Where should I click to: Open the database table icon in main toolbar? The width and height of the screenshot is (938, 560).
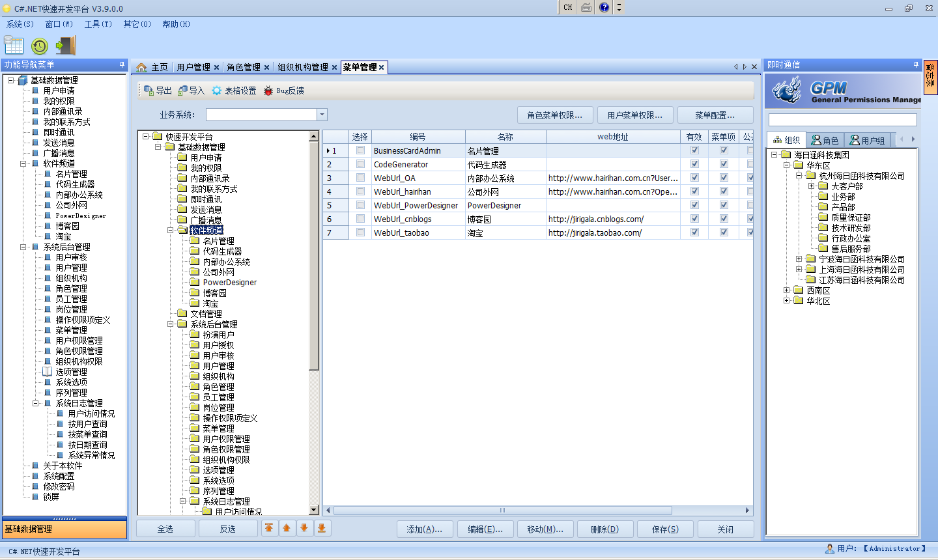tap(14, 45)
